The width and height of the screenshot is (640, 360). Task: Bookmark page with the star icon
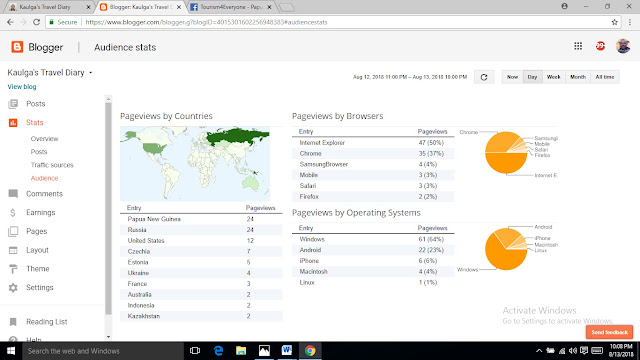pyautogui.click(x=615, y=22)
